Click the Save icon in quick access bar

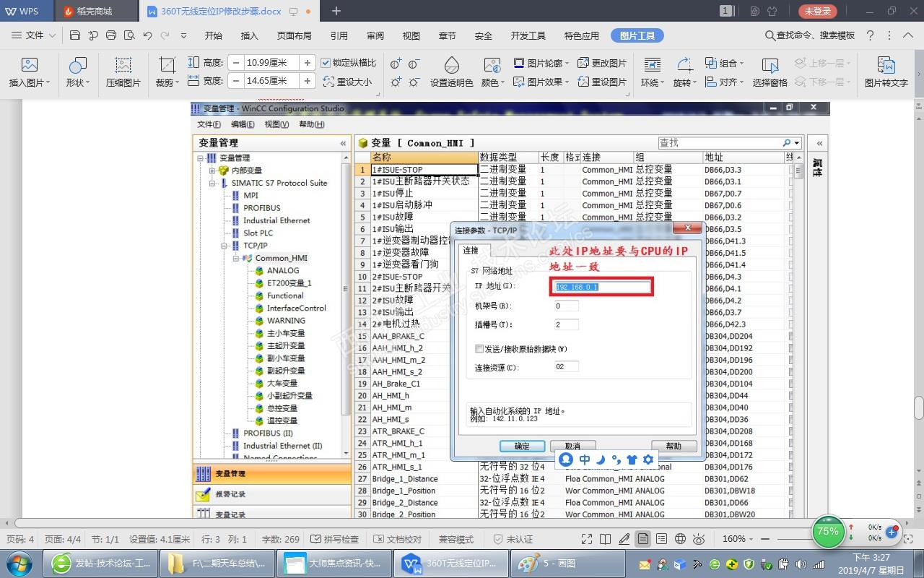(75, 35)
